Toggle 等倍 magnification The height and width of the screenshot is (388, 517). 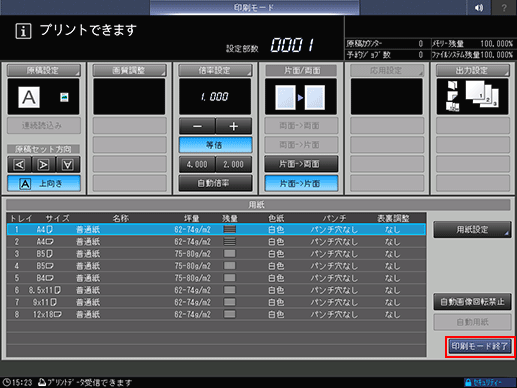tap(215, 145)
